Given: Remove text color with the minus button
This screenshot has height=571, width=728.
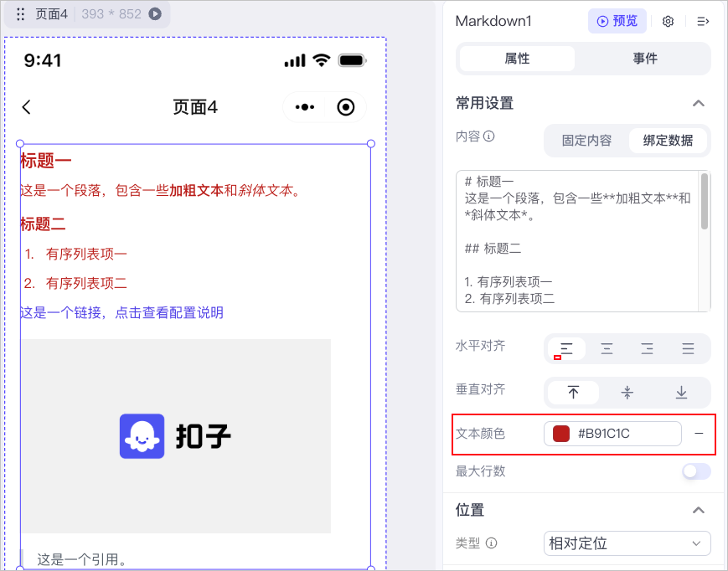Looking at the screenshot, I should (699, 434).
